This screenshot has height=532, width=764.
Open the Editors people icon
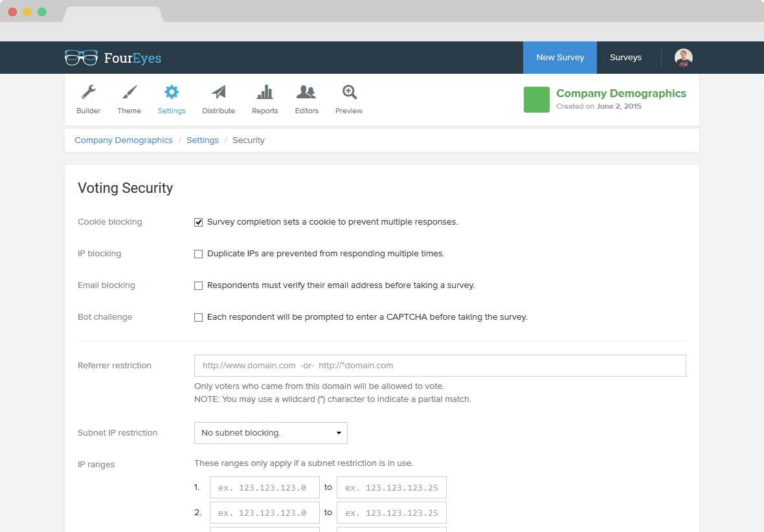pos(306,92)
